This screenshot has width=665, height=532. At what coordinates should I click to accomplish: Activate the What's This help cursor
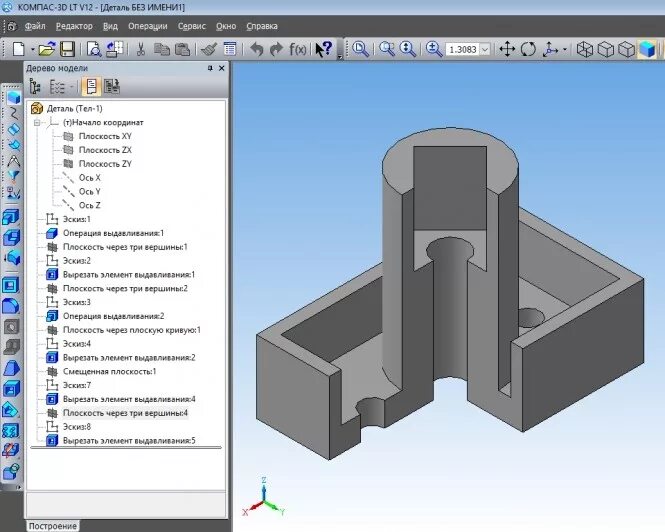click(324, 49)
